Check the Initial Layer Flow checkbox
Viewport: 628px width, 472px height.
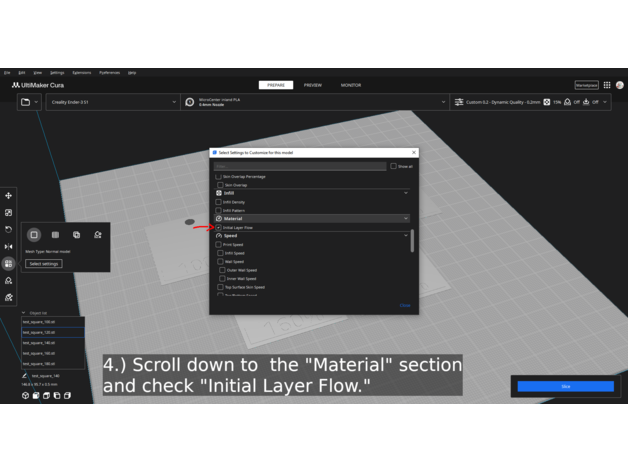coord(219,228)
